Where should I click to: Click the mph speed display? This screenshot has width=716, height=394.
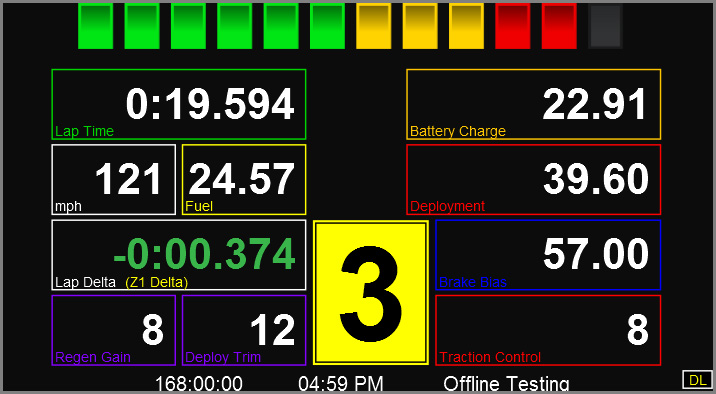click(x=114, y=179)
